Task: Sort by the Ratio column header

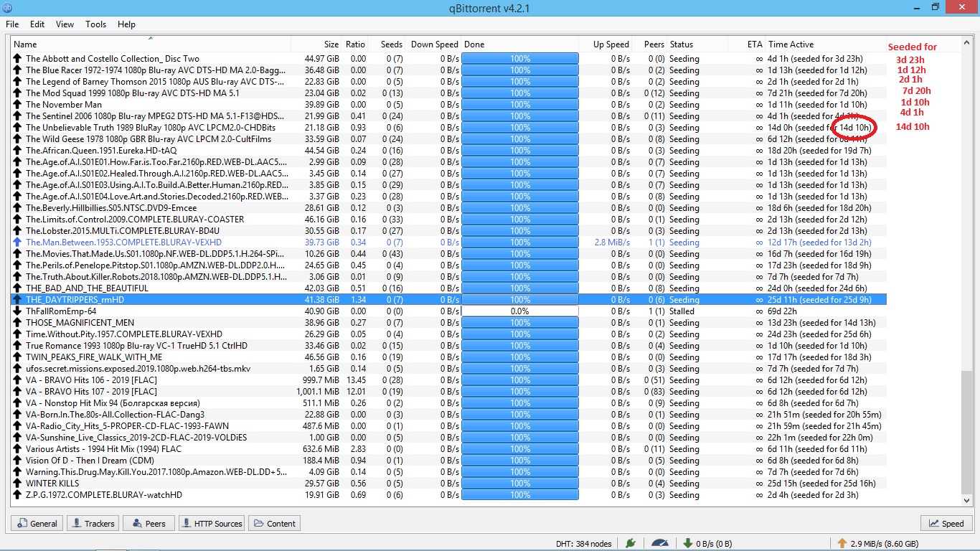Action: pyautogui.click(x=355, y=44)
